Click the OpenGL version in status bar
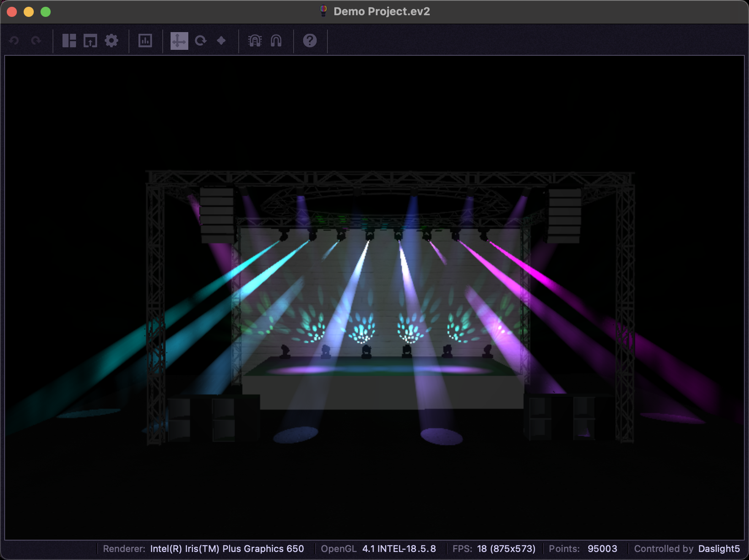The image size is (749, 560). [x=399, y=549]
